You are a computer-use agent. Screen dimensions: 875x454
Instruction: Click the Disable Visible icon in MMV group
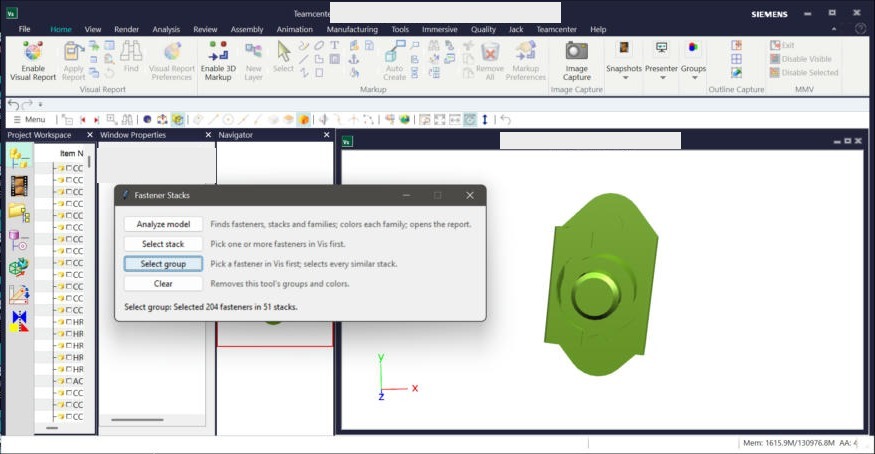(775, 59)
